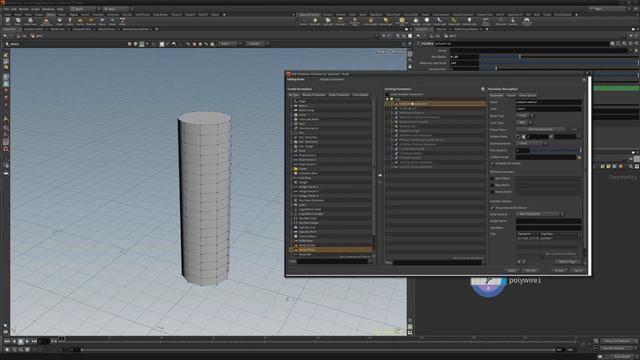Click the timeline Play button

(27, 341)
